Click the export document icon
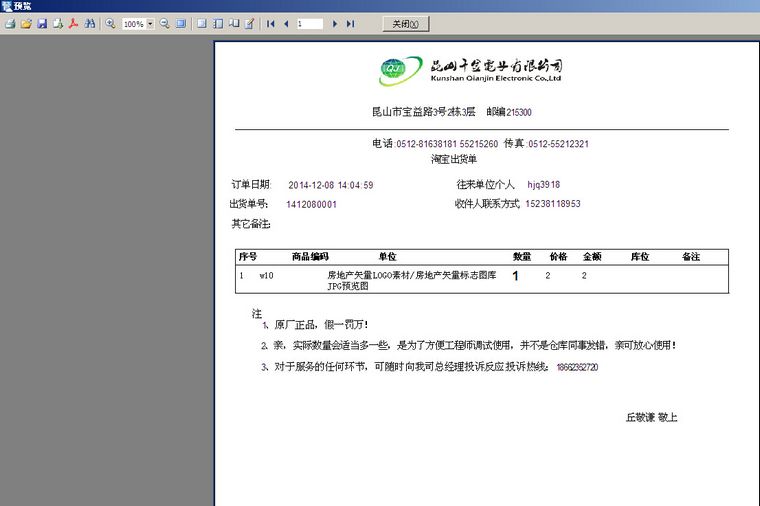The width and height of the screenshot is (760, 506). tap(58, 24)
